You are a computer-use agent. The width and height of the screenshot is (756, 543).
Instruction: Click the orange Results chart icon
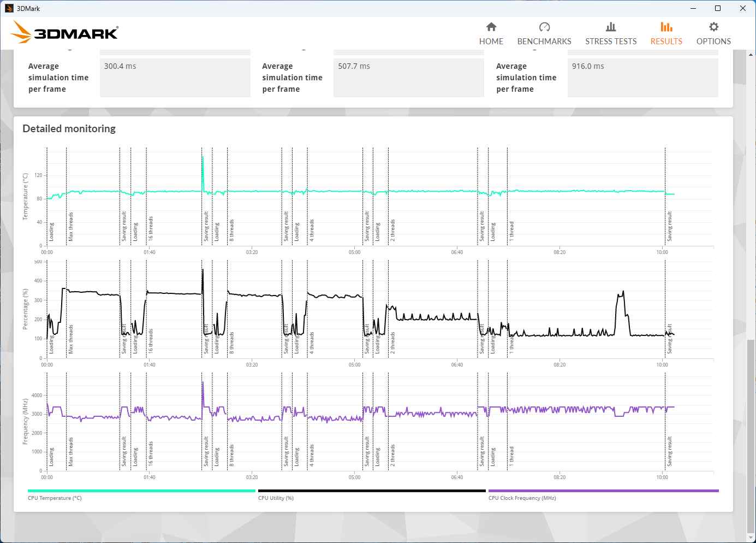(x=666, y=27)
